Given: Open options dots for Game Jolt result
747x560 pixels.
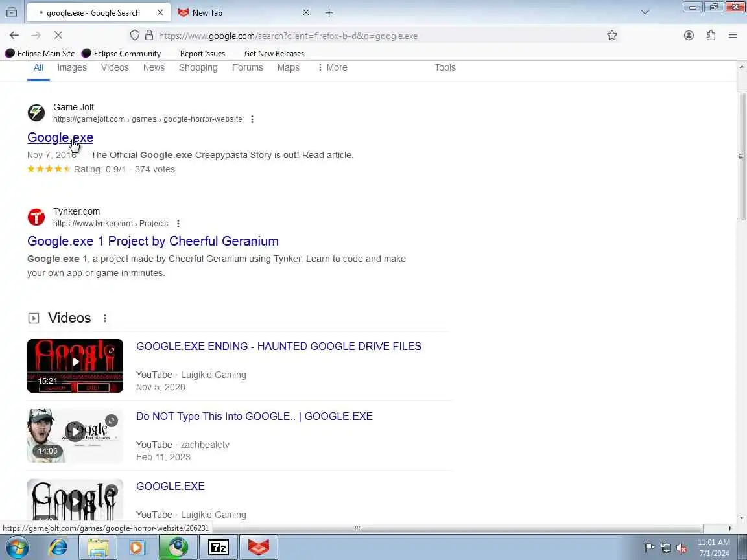Looking at the screenshot, I should pyautogui.click(x=252, y=119).
